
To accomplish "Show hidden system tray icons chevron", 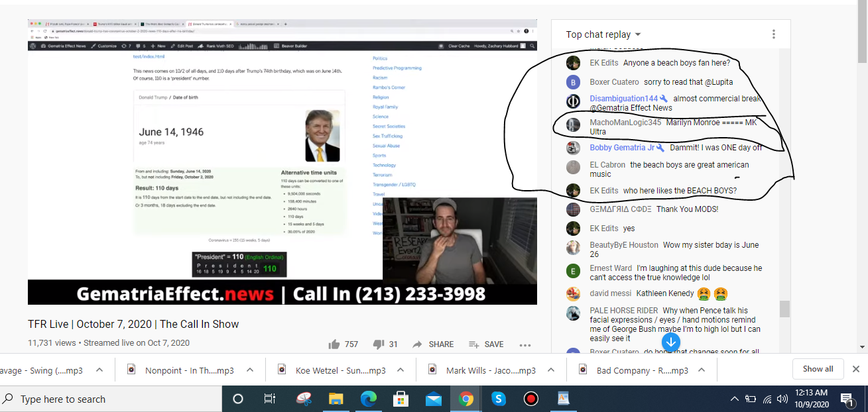I will tap(735, 399).
